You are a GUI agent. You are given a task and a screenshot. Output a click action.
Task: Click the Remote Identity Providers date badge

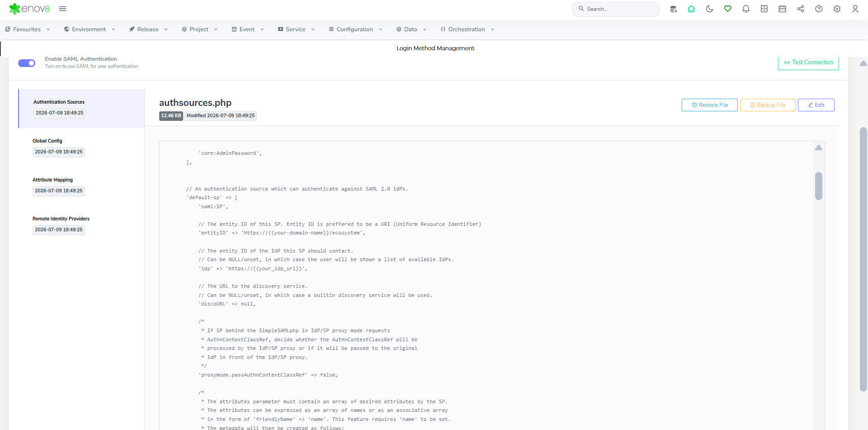click(59, 230)
